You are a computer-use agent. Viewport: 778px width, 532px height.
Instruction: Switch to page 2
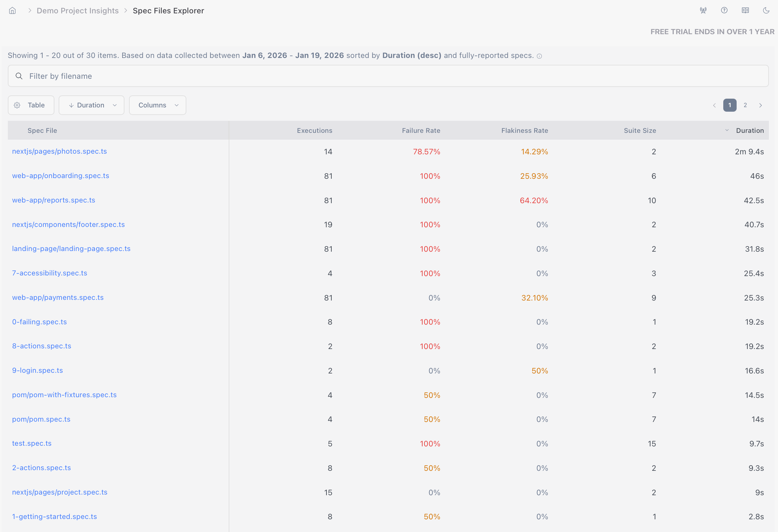pyautogui.click(x=745, y=105)
